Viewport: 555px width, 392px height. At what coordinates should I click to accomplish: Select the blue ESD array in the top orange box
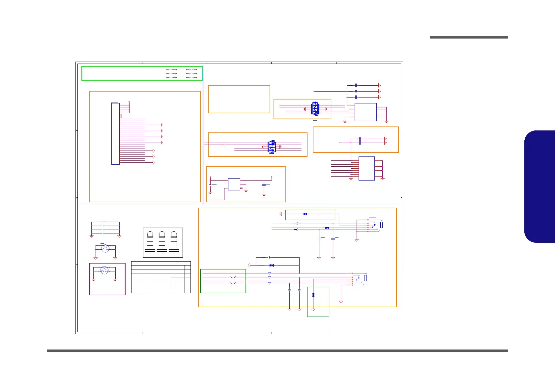(315, 108)
